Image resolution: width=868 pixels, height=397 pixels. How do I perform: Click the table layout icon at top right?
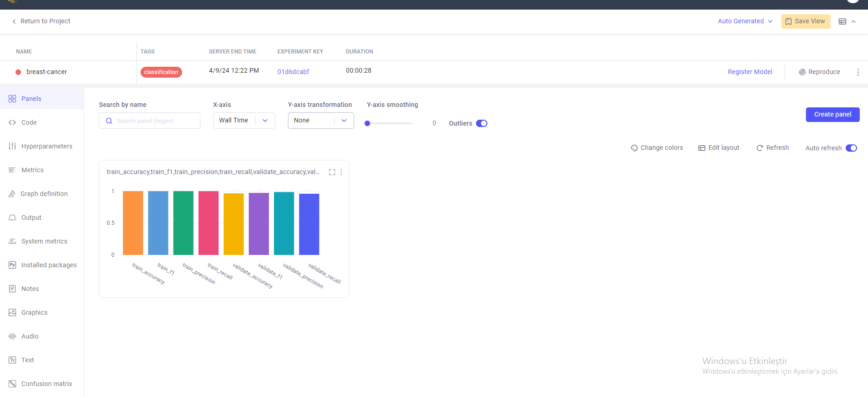pos(842,21)
